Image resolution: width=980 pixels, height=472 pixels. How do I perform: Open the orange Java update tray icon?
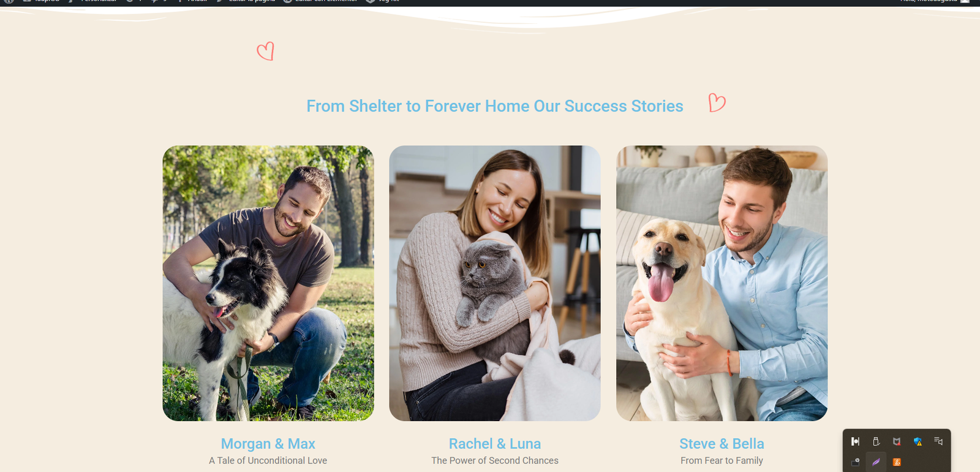(897, 462)
